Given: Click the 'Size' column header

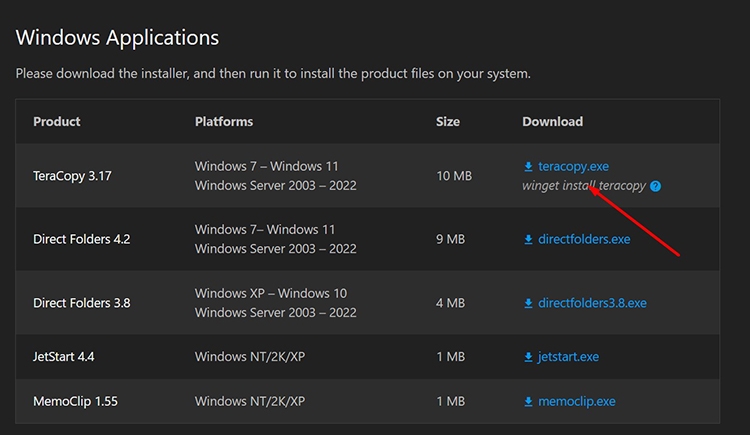Looking at the screenshot, I should [448, 122].
